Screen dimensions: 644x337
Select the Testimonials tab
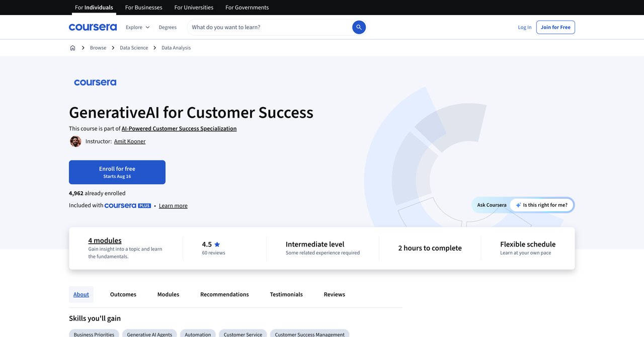pyautogui.click(x=286, y=295)
